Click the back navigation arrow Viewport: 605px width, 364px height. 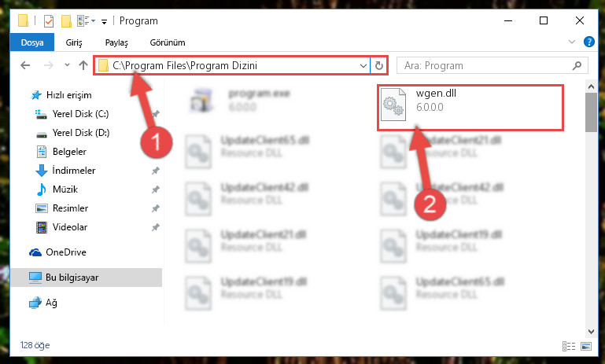coord(25,65)
